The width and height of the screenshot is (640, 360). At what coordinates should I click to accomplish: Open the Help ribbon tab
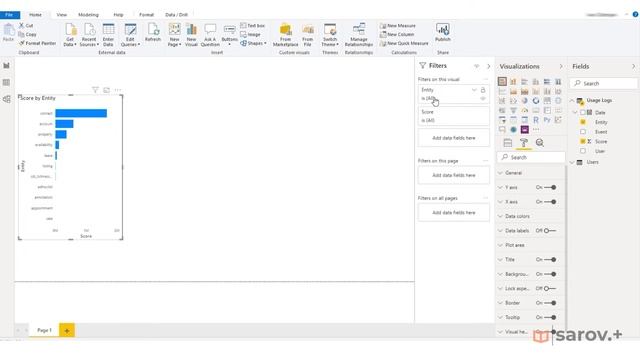click(x=118, y=15)
